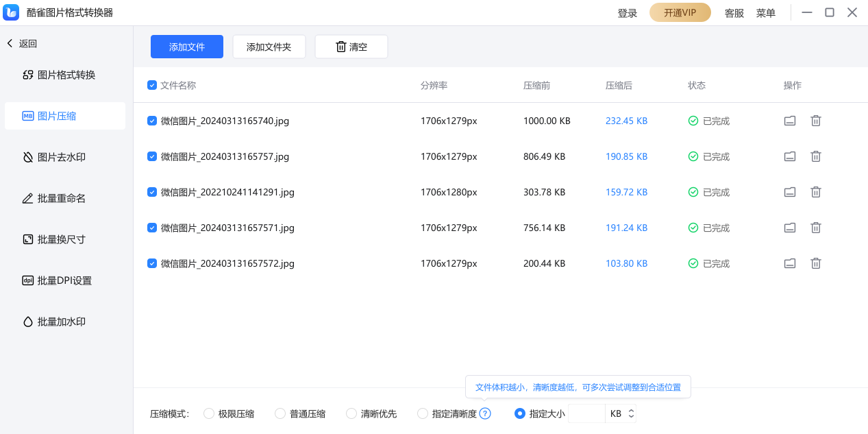Open the 菜单 menu
868x434 pixels.
pos(765,13)
